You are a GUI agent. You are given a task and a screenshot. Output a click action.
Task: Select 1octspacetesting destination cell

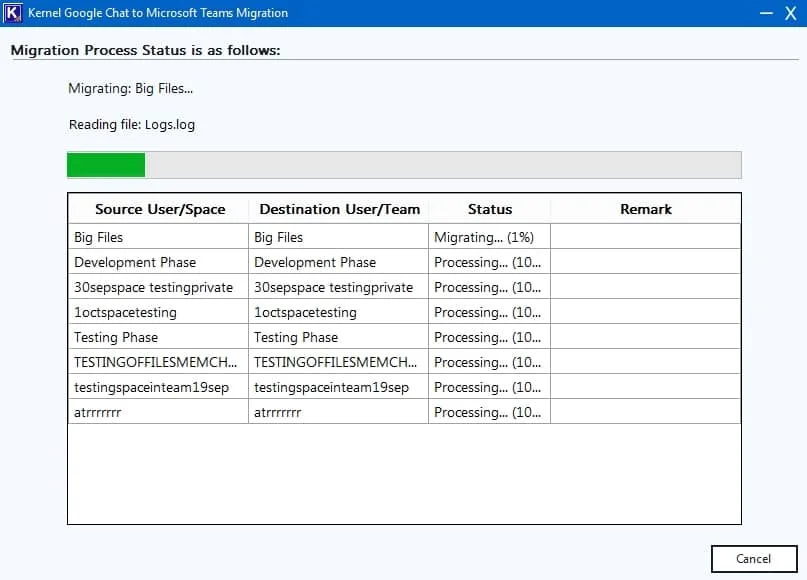click(x=339, y=312)
